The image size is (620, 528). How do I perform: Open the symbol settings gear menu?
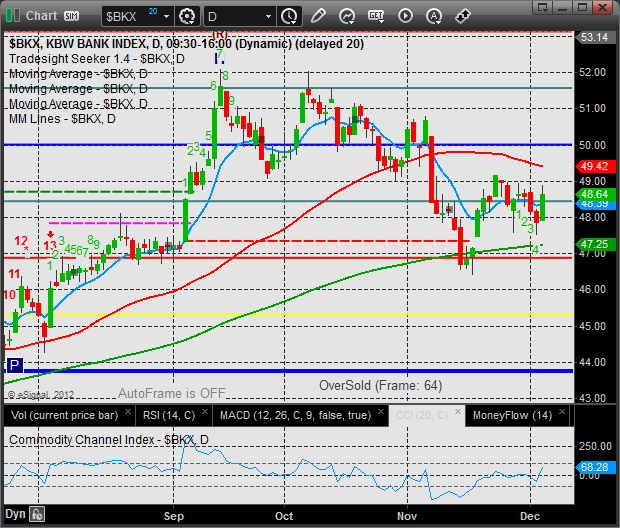point(187,17)
